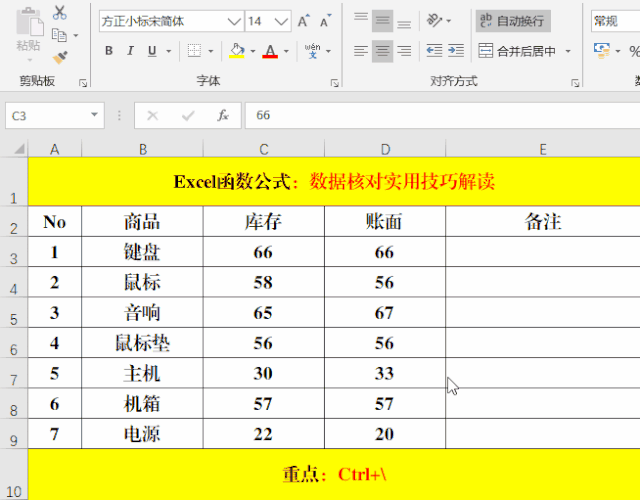This screenshot has width=640, height=500.
Task: Expand the Name Box dropdown arrow
Action: click(95, 116)
